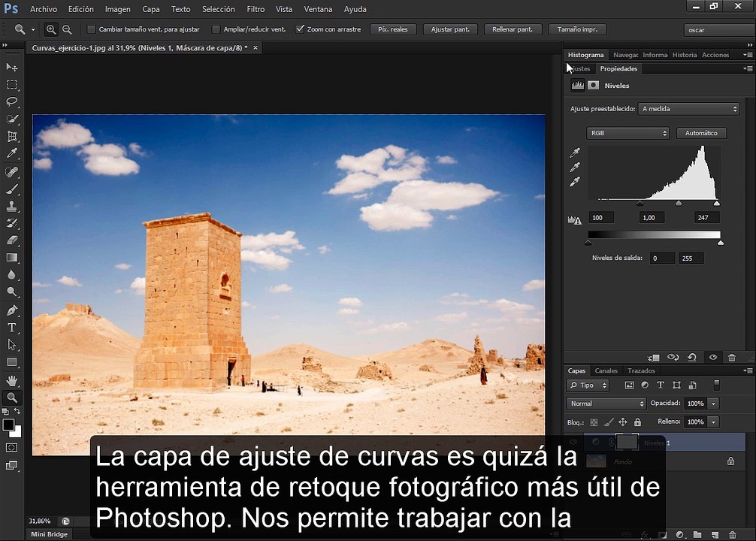Select the Lasso tool
Viewport: 756px width, 541px height.
coord(12,101)
